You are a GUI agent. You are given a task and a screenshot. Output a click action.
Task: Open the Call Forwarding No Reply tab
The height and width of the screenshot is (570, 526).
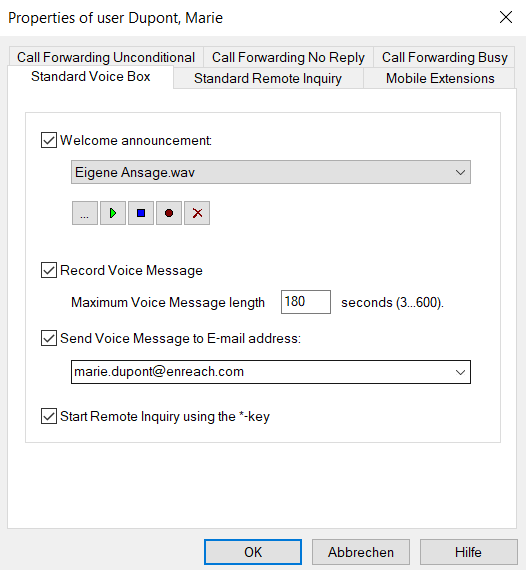click(288, 57)
